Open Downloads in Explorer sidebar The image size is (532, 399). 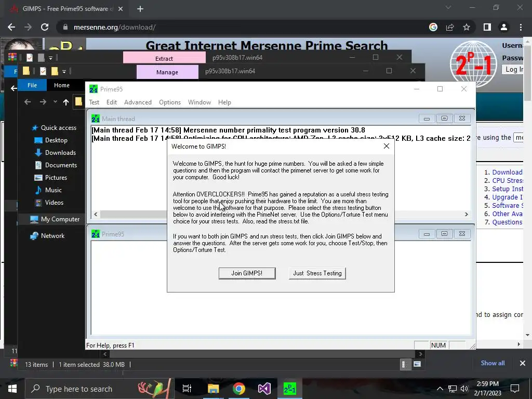(x=55, y=153)
